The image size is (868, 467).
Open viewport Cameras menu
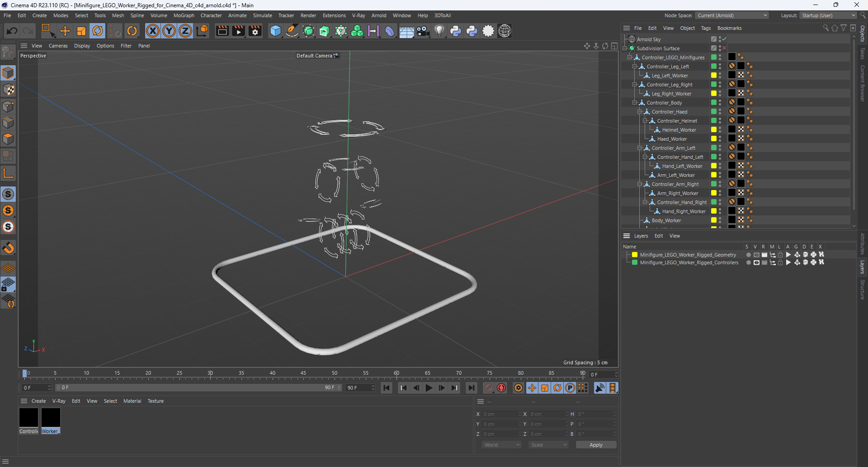tap(58, 46)
